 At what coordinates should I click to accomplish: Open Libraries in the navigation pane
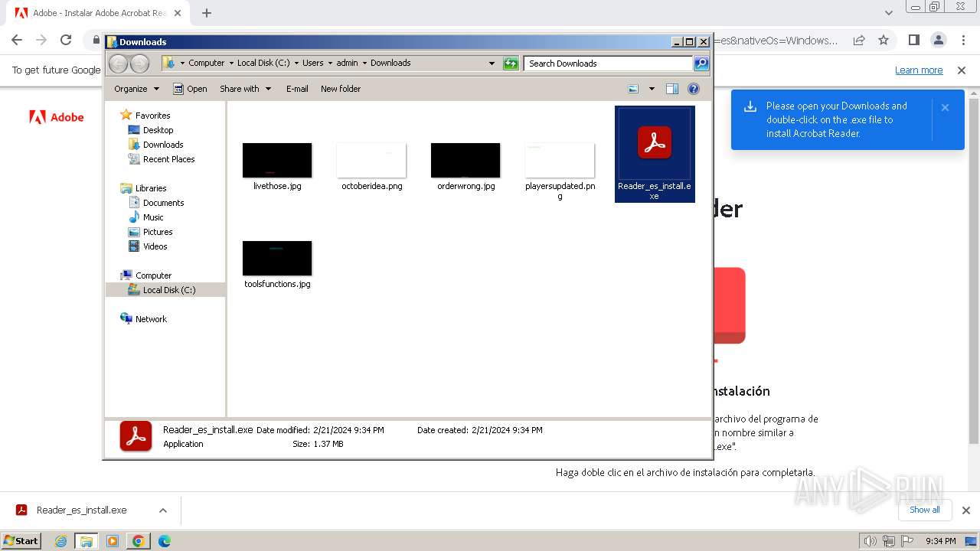(x=151, y=188)
